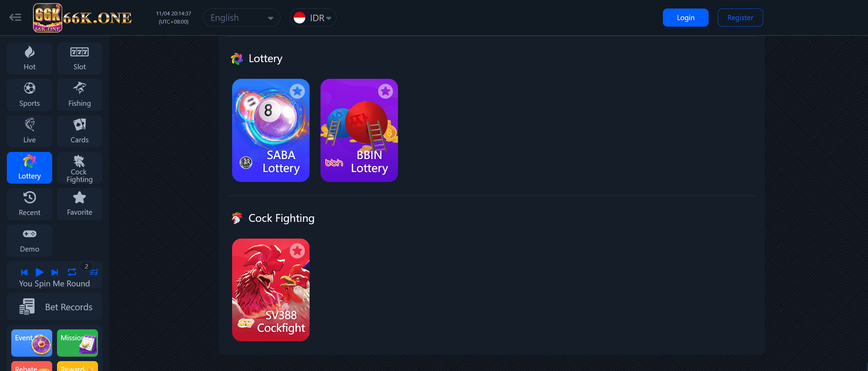Switch to the Live category tab
868x371 pixels.
[x=29, y=131]
